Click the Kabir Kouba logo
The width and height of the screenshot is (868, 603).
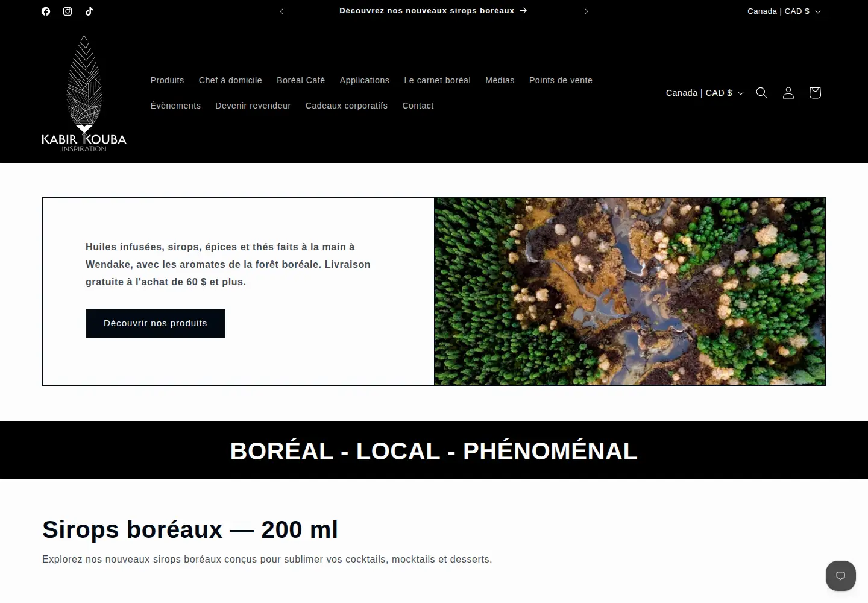(84, 93)
